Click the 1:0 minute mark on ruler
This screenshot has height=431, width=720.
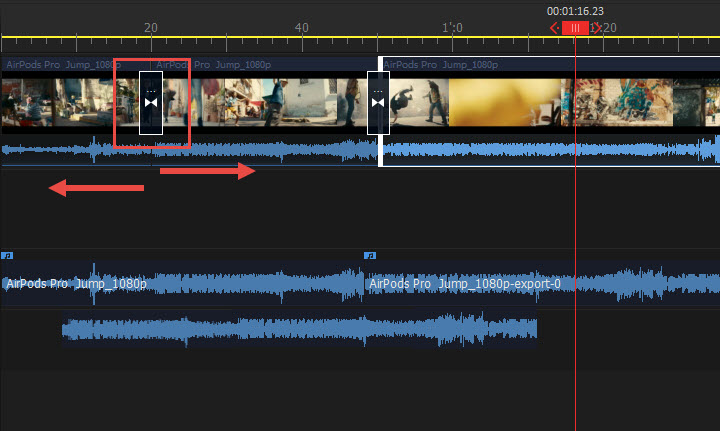tap(452, 28)
